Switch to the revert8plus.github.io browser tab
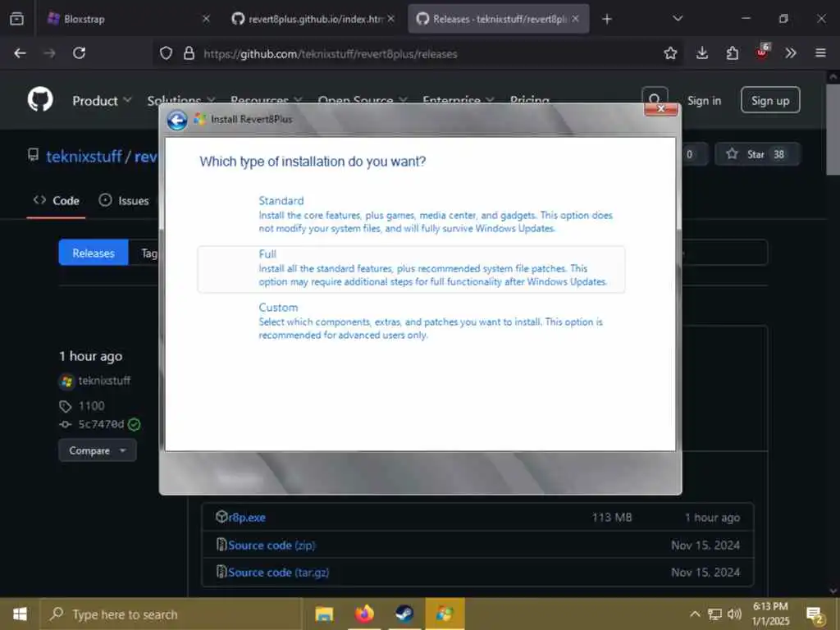Image resolution: width=840 pixels, height=630 pixels. pos(313,20)
